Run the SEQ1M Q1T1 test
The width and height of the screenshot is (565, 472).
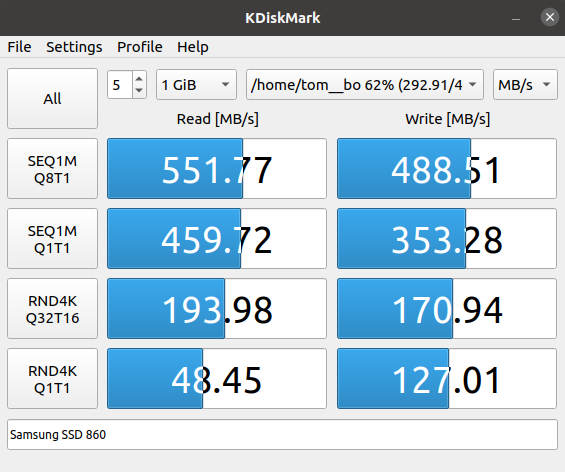point(53,239)
